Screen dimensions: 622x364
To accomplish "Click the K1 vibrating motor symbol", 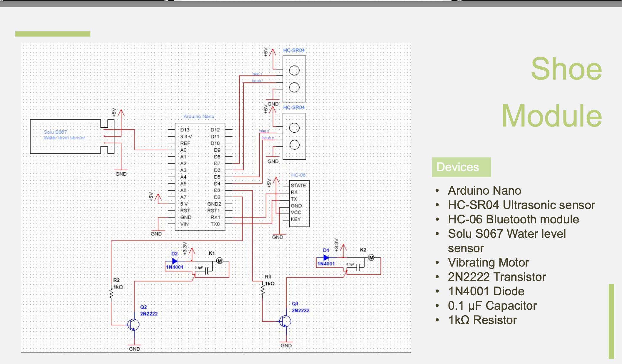I will pyautogui.click(x=220, y=261).
